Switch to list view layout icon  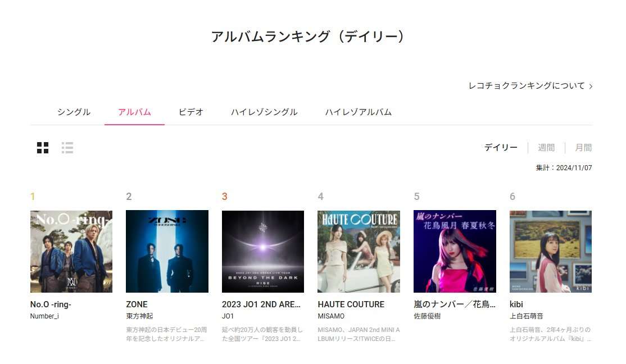[x=67, y=148]
